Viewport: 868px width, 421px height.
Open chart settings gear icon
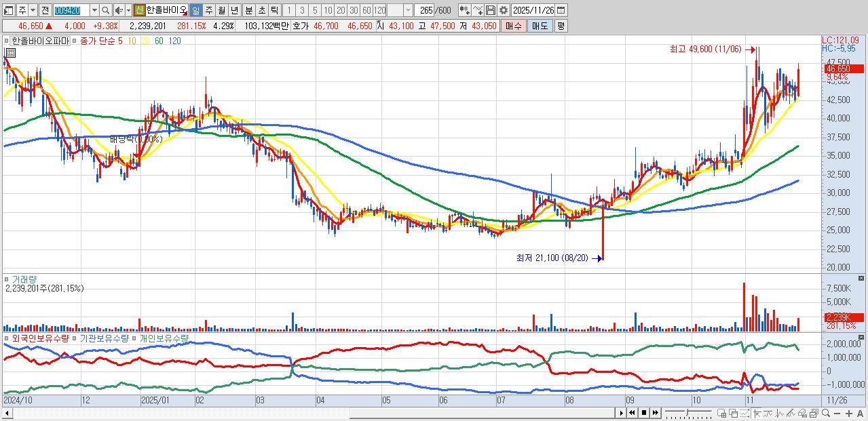point(504,10)
